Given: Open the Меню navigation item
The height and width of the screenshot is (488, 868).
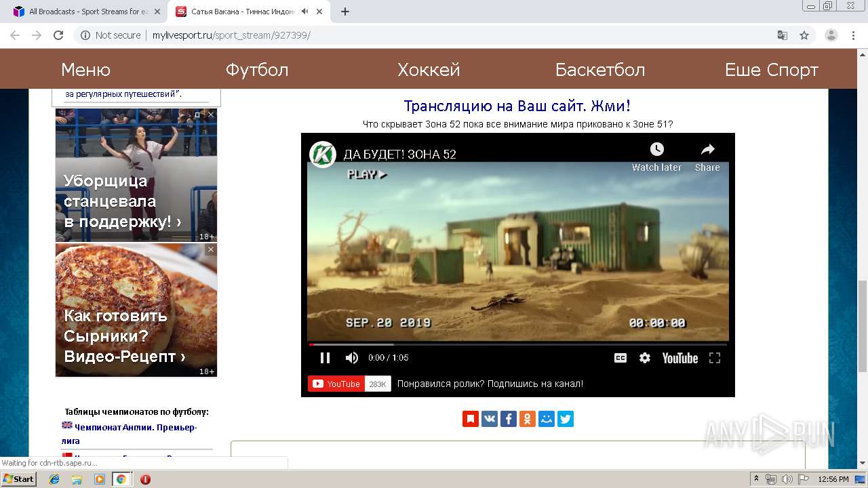Looking at the screenshot, I should click(x=85, y=70).
